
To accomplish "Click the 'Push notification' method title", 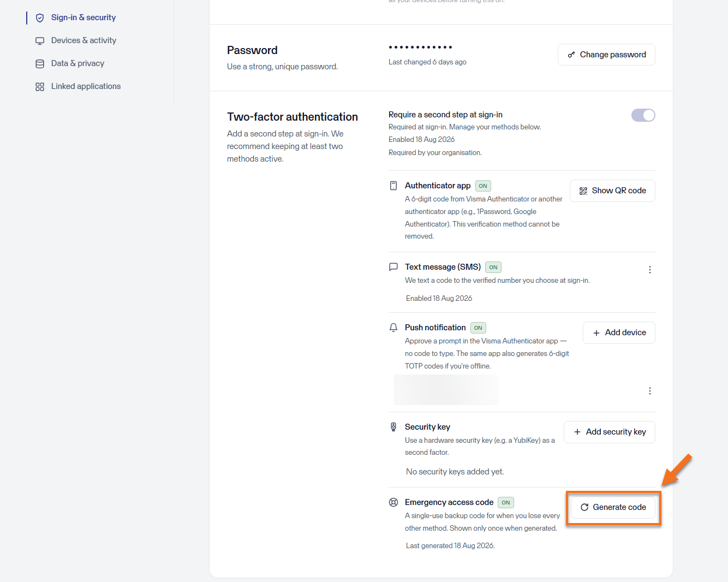I will 435,328.
